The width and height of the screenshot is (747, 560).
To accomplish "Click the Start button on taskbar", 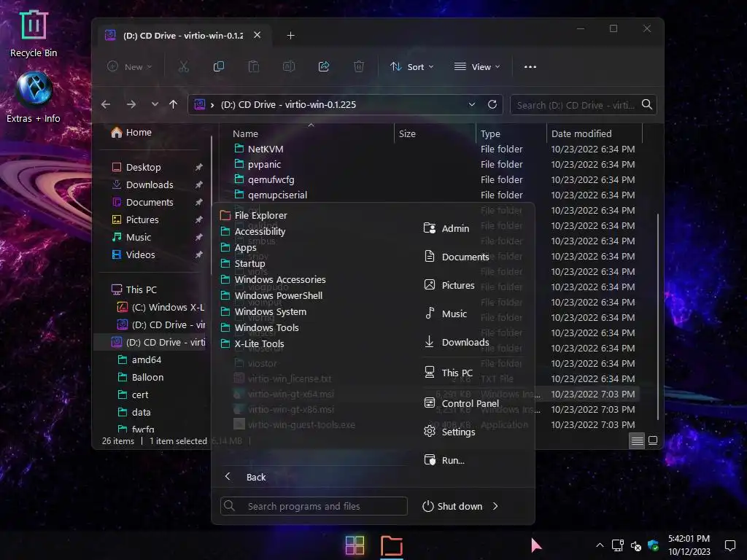I will [355, 545].
